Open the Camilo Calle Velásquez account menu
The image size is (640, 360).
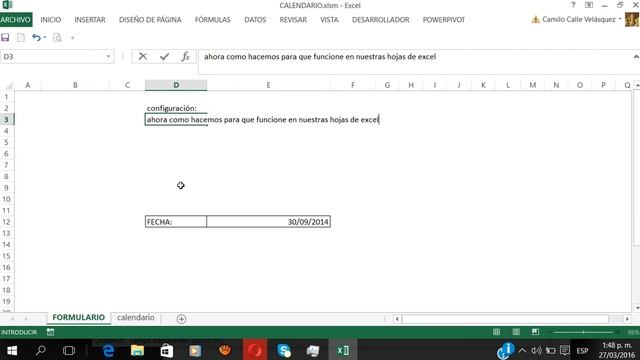point(579,19)
